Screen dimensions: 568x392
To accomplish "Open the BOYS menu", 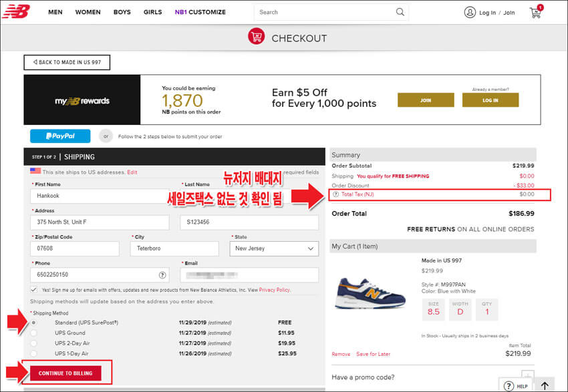I will pyautogui.click(x=122, y=12).
